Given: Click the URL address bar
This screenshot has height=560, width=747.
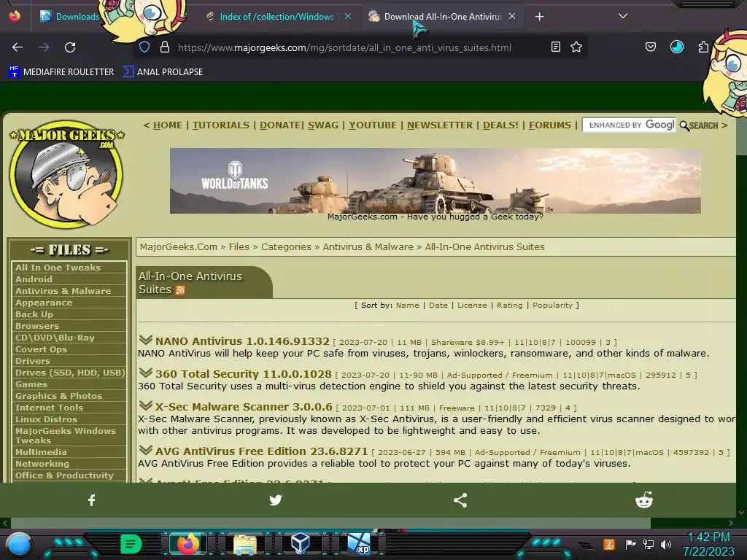Looking at the screenshot, I should (x=344, y=47).
